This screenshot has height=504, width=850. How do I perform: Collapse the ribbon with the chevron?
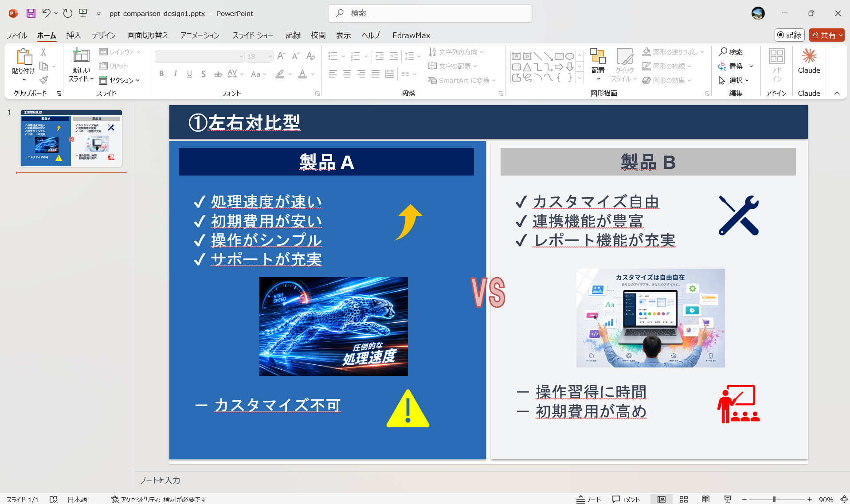[837, 93]
